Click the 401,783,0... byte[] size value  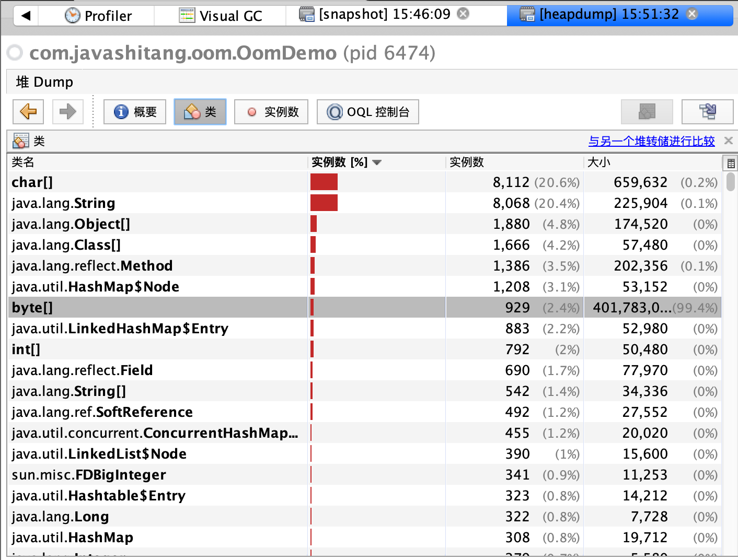click(x=632, y=308)
